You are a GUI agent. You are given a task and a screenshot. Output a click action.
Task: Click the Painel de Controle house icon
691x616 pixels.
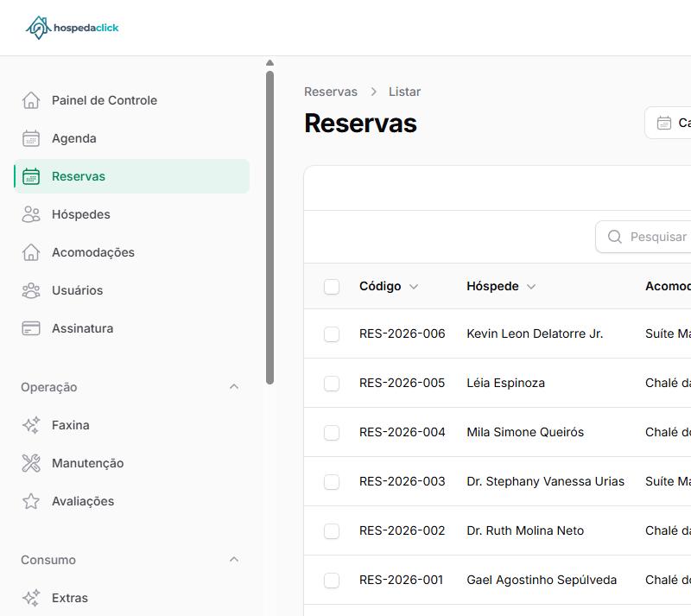31,100
